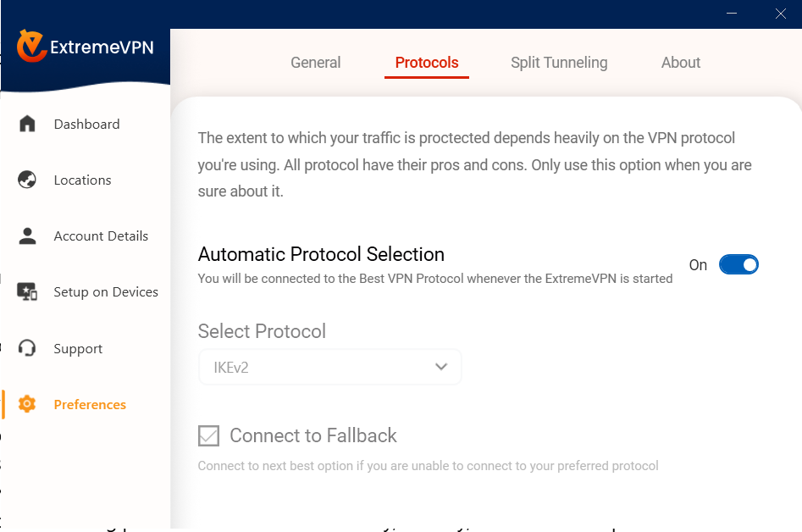Click the orange highlight bar beside Preferences
Image resolution: width=802 pixels, height=532 pixels.
point(2,404)
